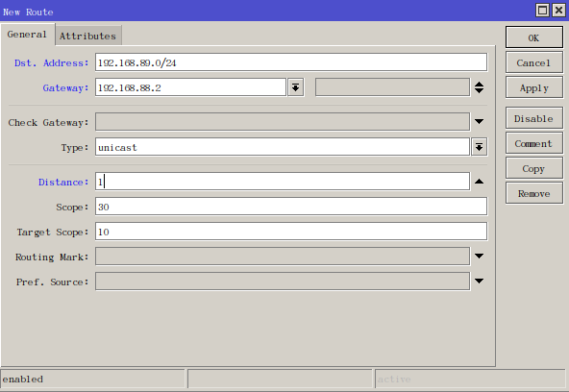Click the Distance label

click(x=63, y=182)
